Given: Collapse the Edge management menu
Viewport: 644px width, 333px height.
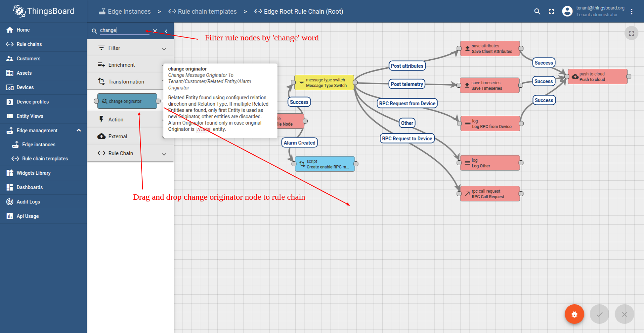Looking at the screenshot, I should tap(43, 131).
